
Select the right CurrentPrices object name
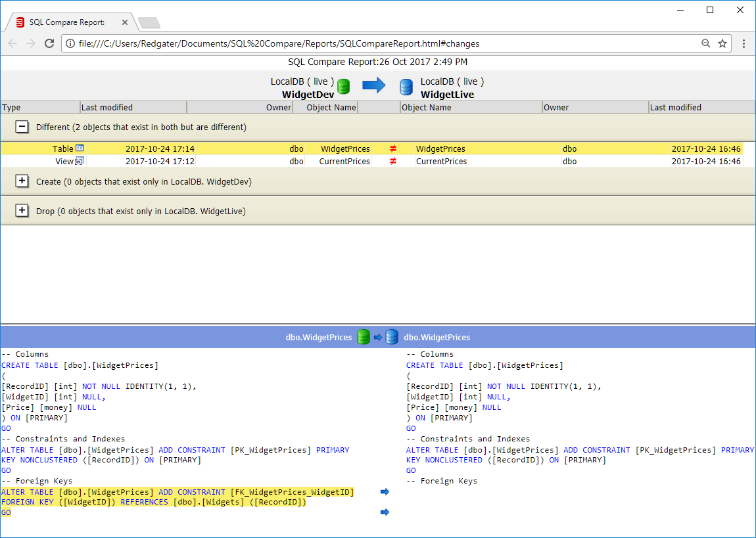(441, 162)
